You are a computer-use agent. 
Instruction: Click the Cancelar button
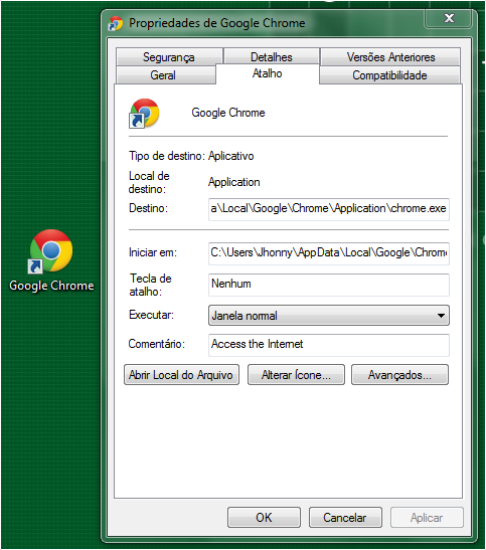[345, 517]
